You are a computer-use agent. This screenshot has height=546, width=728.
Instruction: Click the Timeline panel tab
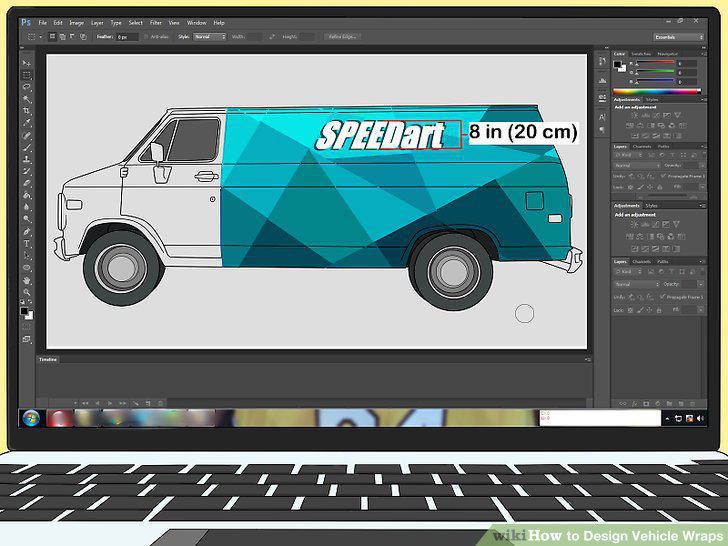(47, 359)
